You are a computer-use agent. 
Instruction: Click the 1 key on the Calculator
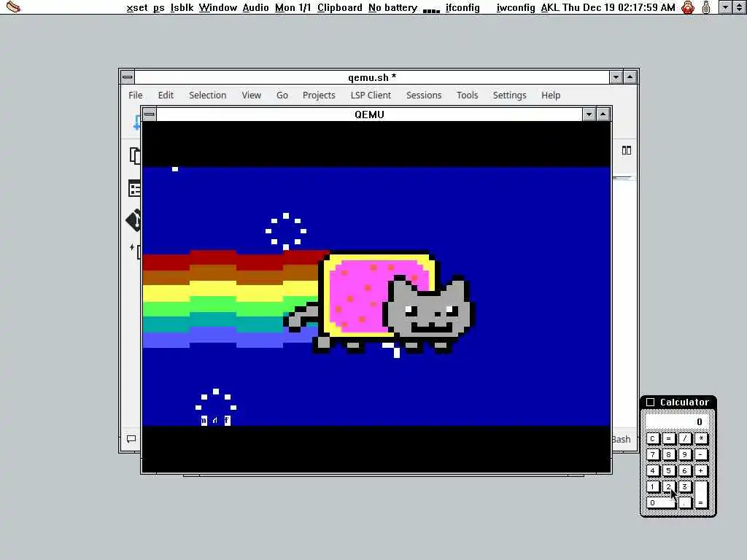click(x=653, y=486)
